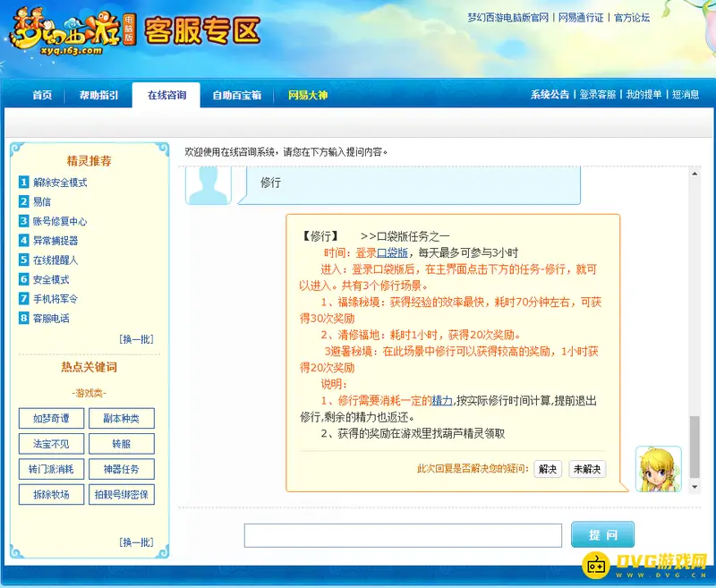Open 网易通行证 link
The height and width of the screenshot is (588, 716).
(x=581, y=17)
